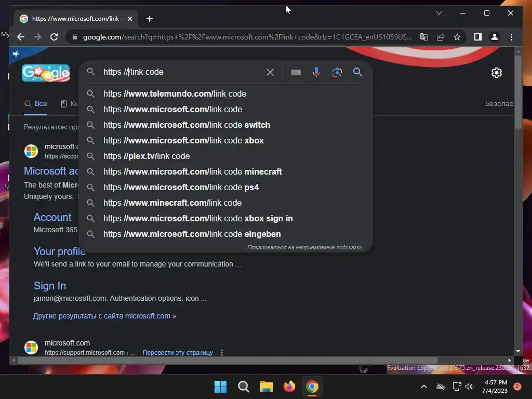Select the Все results tab

[x=36, y=104]
